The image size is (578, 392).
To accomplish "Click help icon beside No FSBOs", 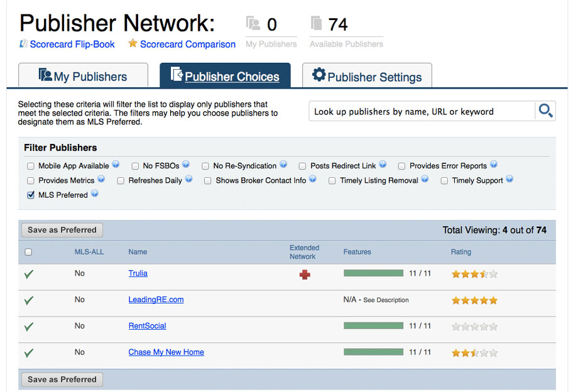I will [x=186, y=165].
